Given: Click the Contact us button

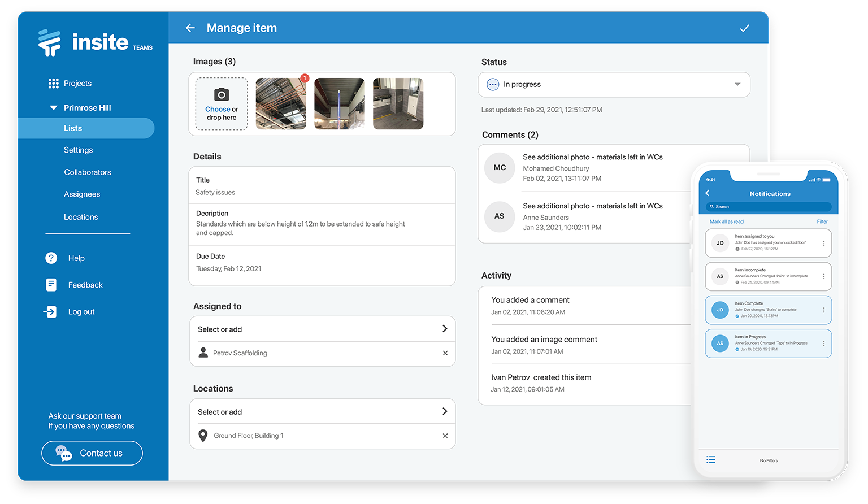Looking at the screenshot, I should (x=92, y=453).
